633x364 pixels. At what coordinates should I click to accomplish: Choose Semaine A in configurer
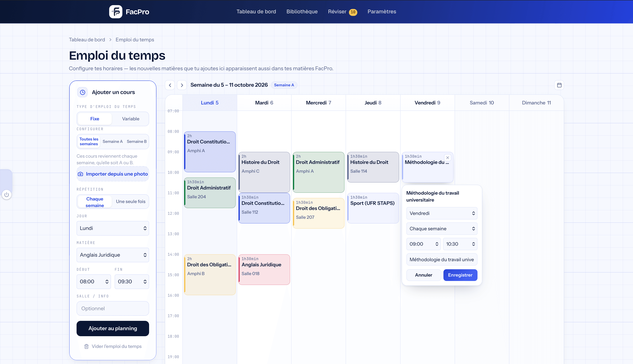113,142
